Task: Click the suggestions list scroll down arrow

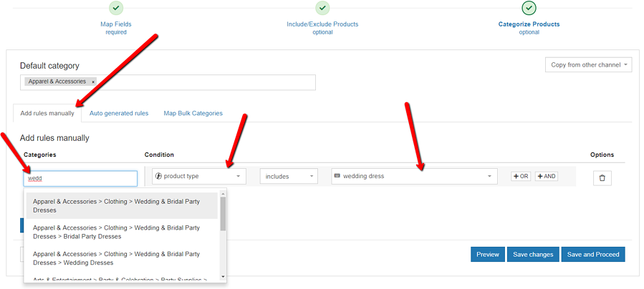Action: point(223,276)
